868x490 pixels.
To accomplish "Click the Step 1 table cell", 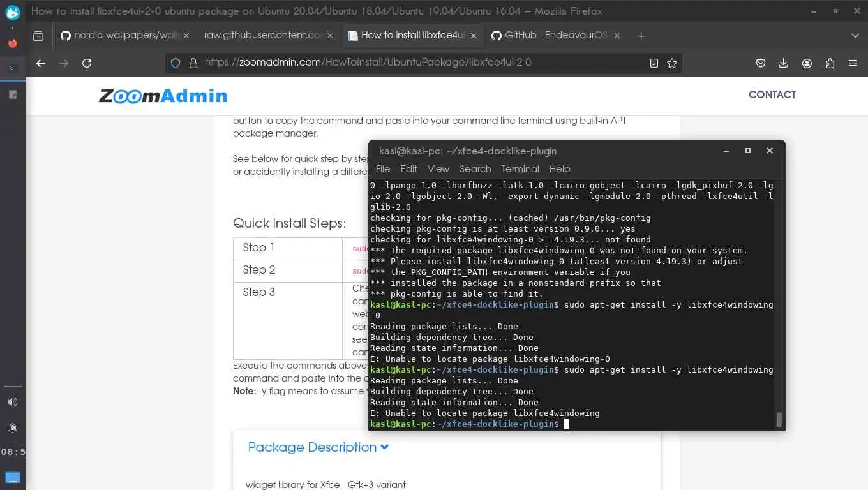I will pyautogui.click(x=288, y=249).
